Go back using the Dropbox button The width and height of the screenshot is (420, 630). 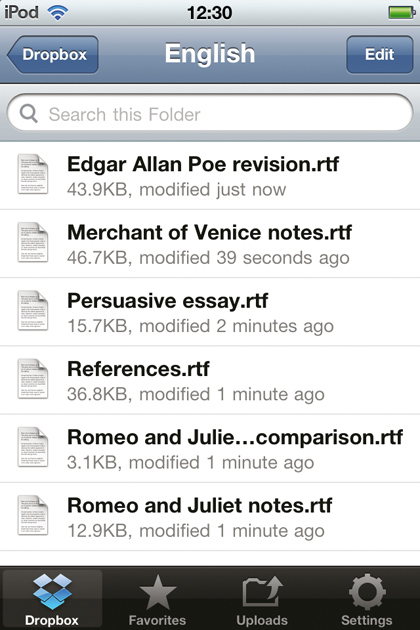click(x=53, y=55)
